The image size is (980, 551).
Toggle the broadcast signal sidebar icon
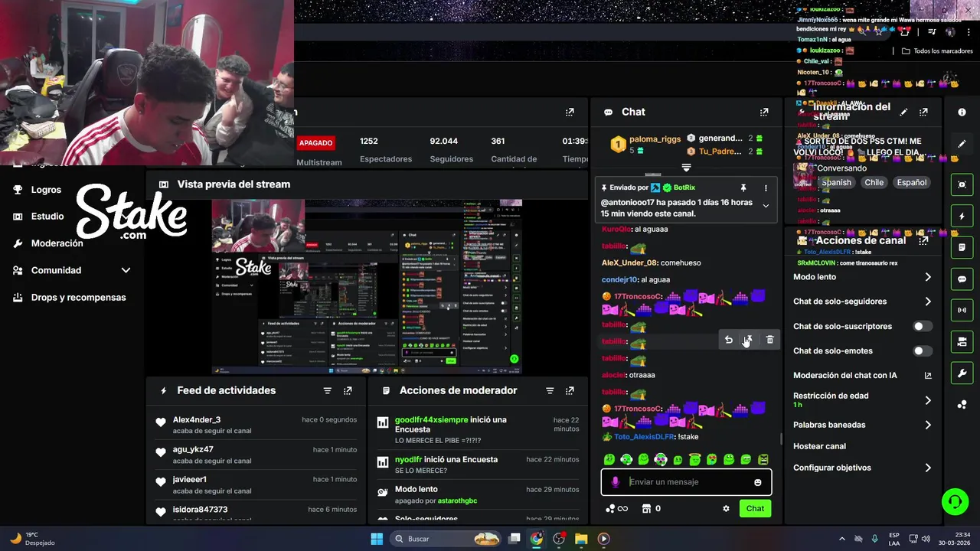962,310
